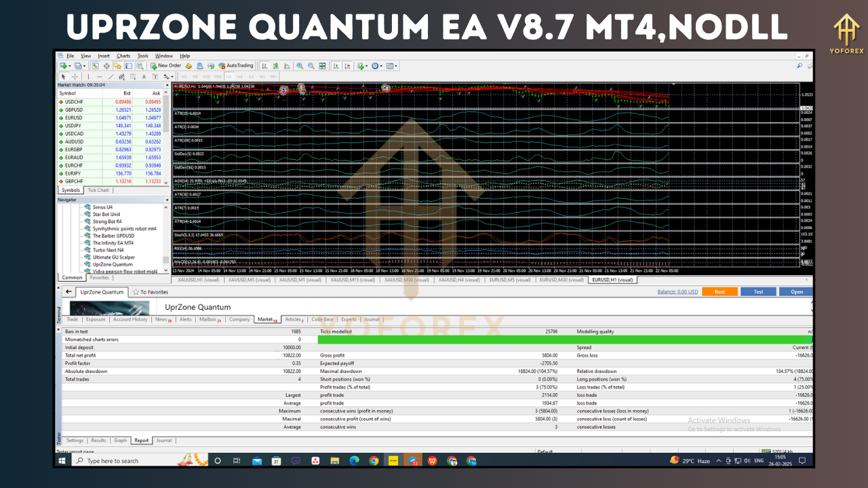Toggle AutoTrading on or off
Screen dimensions: 868x488
[x=236, y=66]
